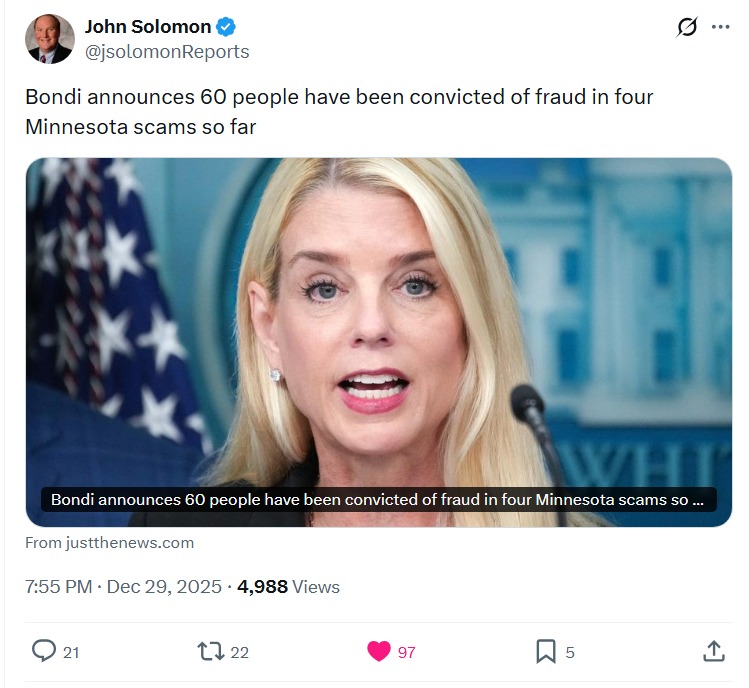Click the bookmark count 5
This screenshot has width=749, height=688.
[570, 653]
